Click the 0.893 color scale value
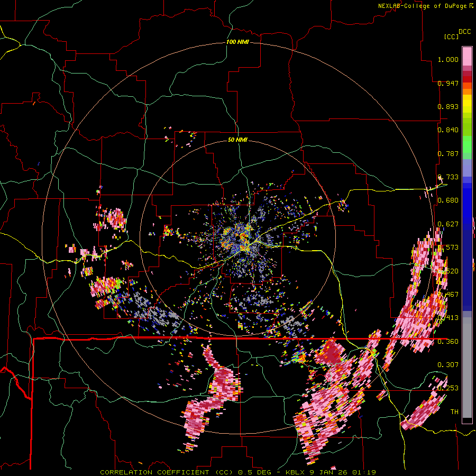The height and width of the screenshot is (476, 476). tap(448, 106)
